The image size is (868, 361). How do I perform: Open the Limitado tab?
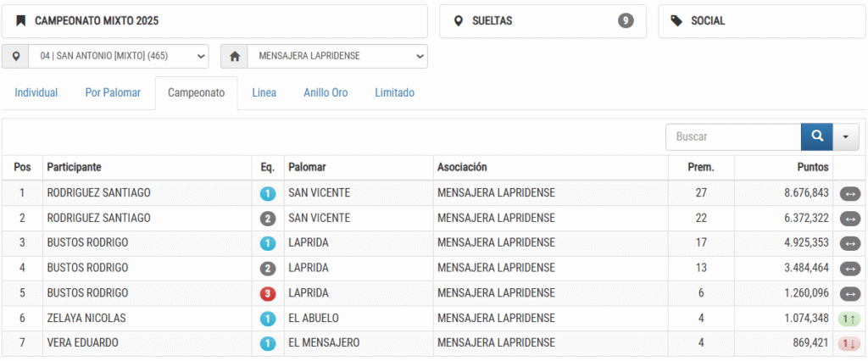point(395,92)
